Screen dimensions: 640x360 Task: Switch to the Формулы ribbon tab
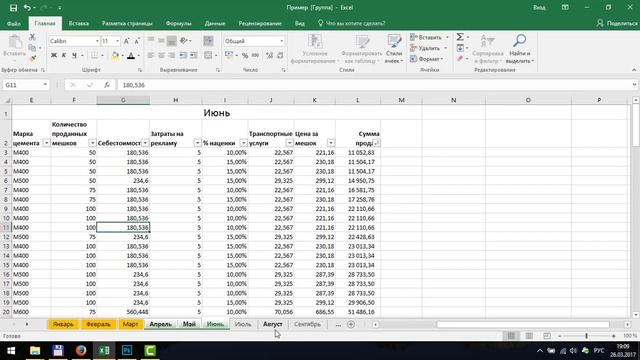coord(179,24)
